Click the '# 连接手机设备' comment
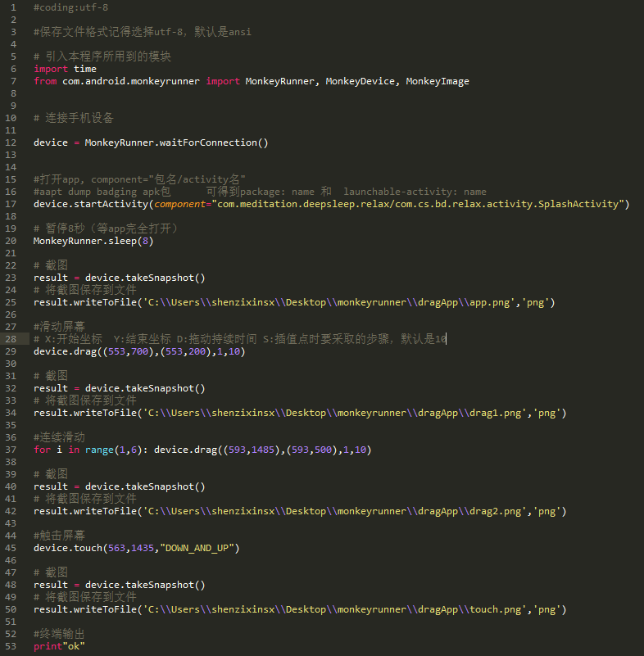Screen dimensions: 644x656 pos(73,118)
